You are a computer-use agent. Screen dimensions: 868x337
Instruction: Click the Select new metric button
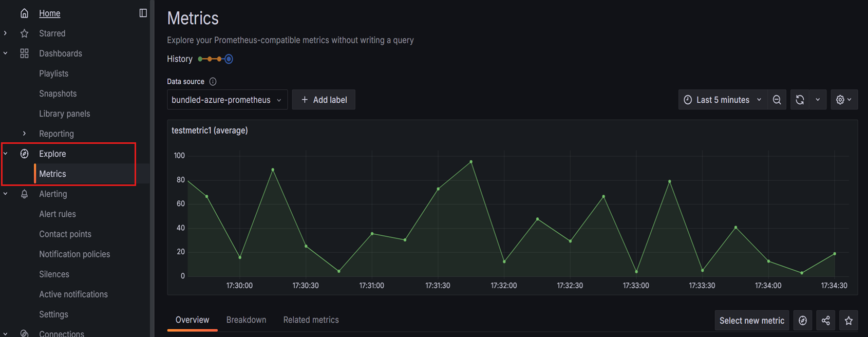pos(751,321)
